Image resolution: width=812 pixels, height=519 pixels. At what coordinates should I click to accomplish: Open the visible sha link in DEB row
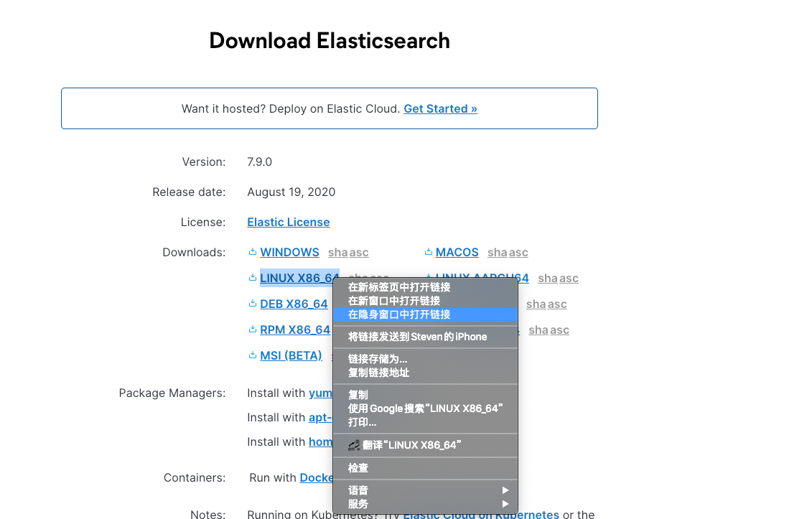coord(536,304)
